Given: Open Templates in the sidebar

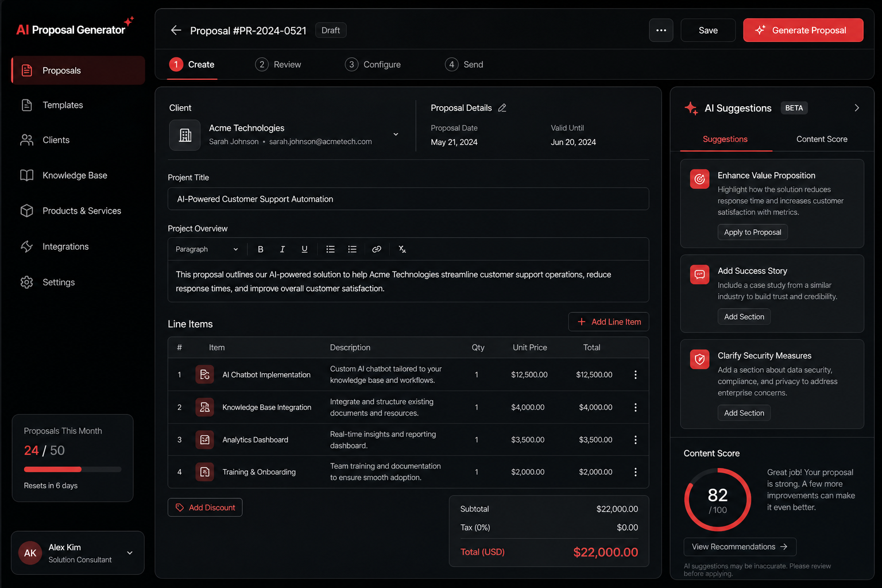Looking at the screenshot, I should (78, 105).
